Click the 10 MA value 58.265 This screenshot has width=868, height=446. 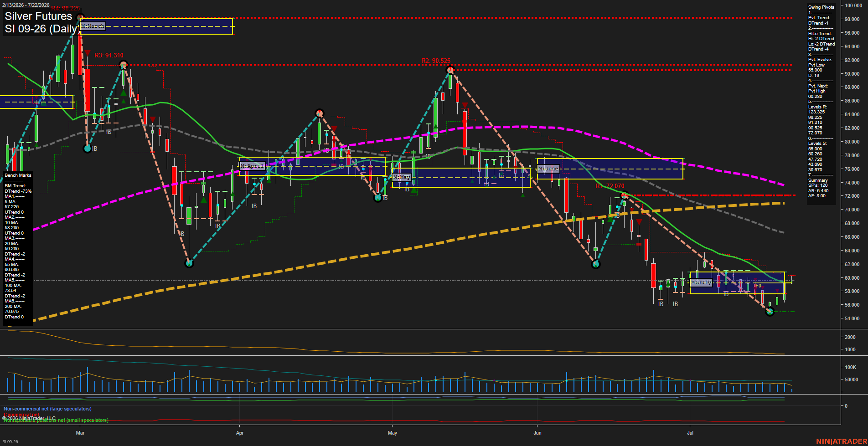(12, 228)
